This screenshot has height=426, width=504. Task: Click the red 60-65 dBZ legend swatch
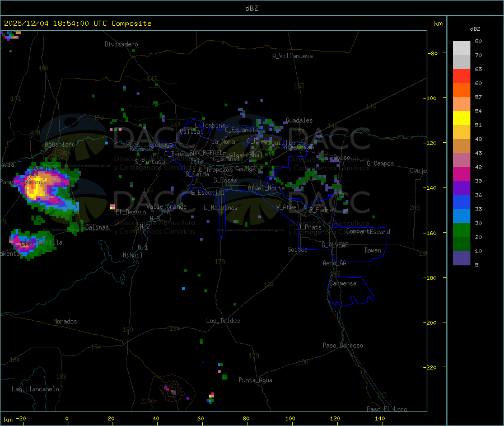point(461,76)
